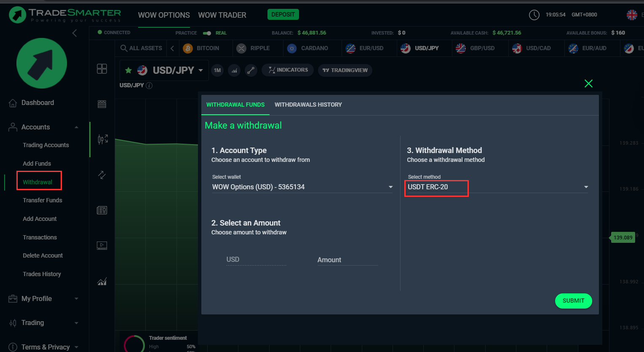Open the withdrawal method dropdown
The image size is (644, 352).
(497, 187)
